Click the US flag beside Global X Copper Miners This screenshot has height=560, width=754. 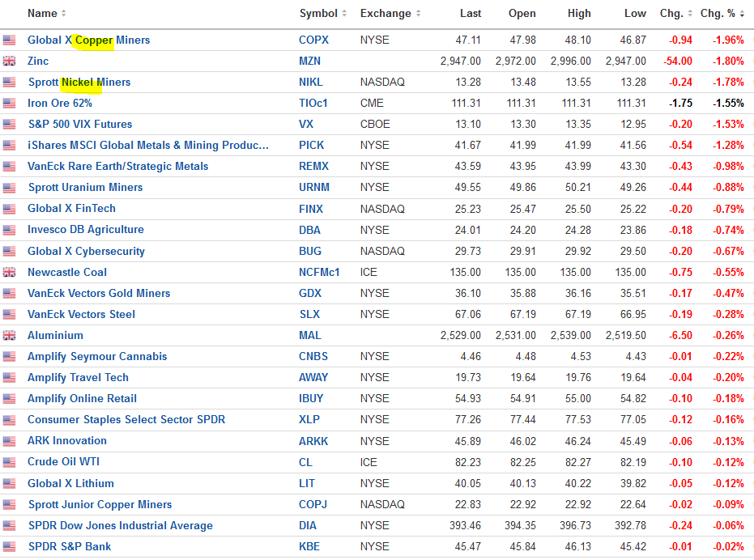(x=9, y=40)
